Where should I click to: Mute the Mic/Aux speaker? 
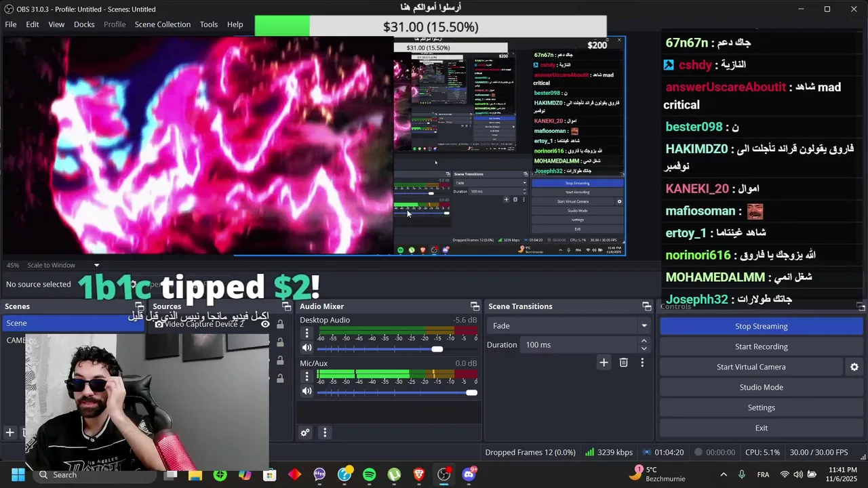307,391
